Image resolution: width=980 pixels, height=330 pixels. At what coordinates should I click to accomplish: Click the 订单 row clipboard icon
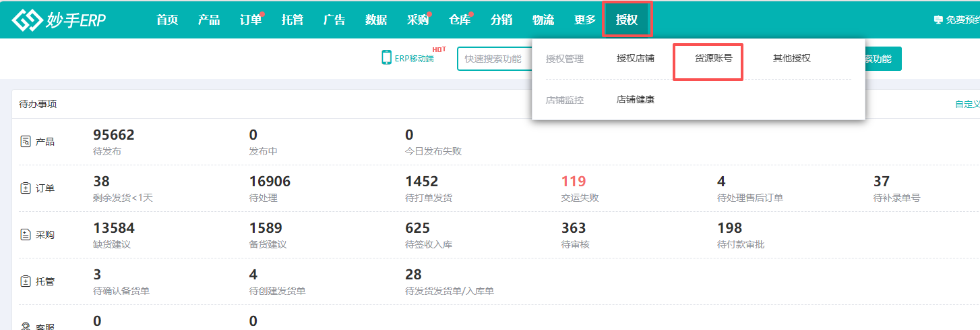[x=26, y=188]
